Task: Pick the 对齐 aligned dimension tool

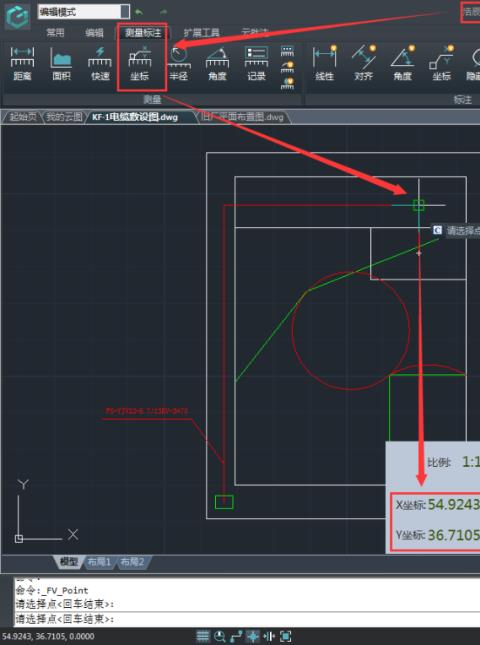Action: 364,64
